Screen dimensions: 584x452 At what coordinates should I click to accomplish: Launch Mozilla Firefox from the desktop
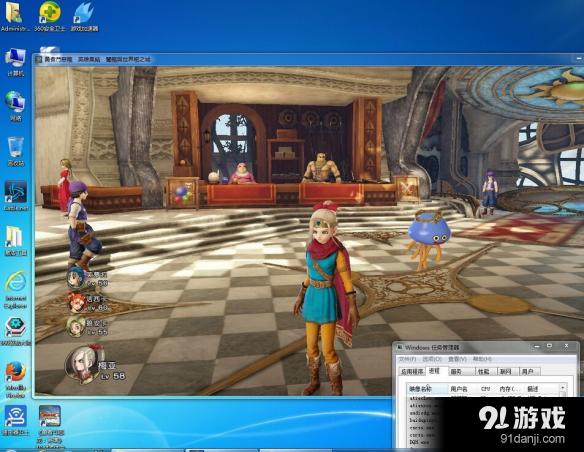pyautogui.click(x=16, y=379)
